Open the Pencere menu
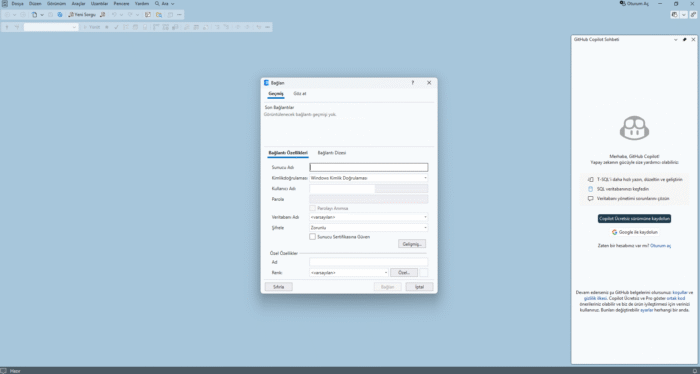 (x=121, y=4)
